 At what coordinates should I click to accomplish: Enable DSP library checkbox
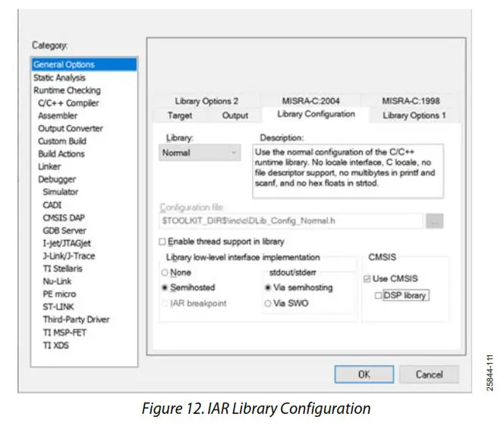pyautogui.click(x=378, y=295)
